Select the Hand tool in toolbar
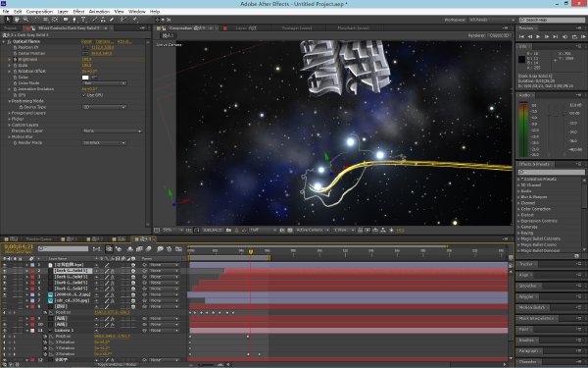 pyautogui.click(x=17, y=20)
